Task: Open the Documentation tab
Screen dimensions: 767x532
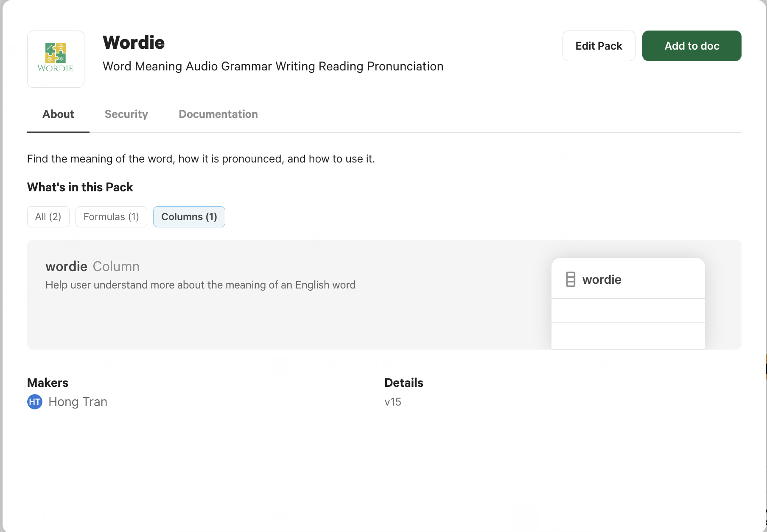Action: (x=218, y=114)
